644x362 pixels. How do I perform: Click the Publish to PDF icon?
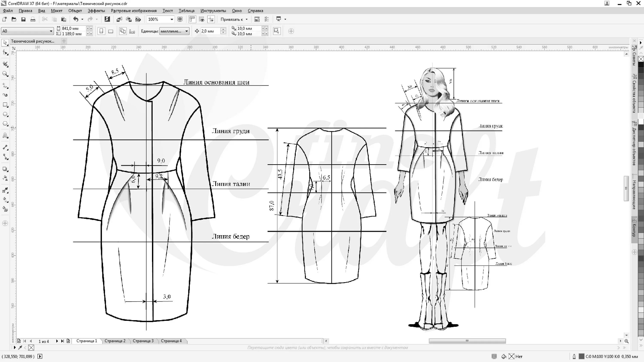[x=138, y=19]
